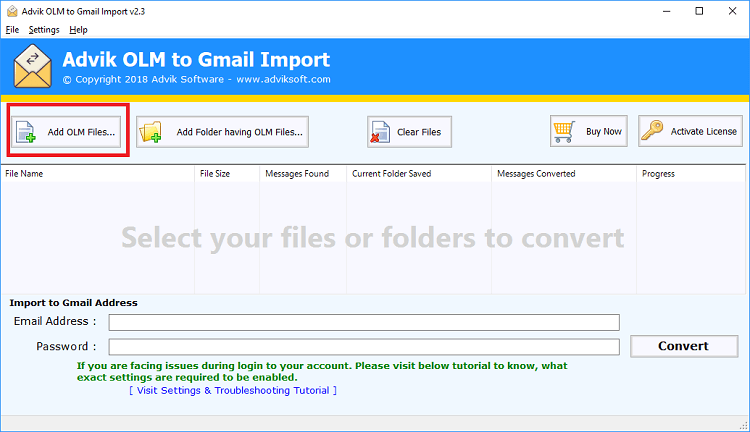
Task: Click the www.adviksoft.com text in header
Action: (283, 79)
